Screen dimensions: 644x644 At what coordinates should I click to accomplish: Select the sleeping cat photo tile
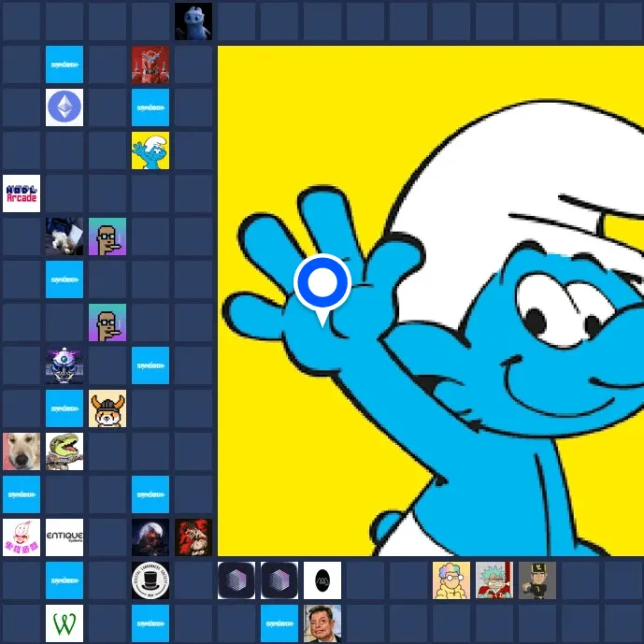(64, 236)
